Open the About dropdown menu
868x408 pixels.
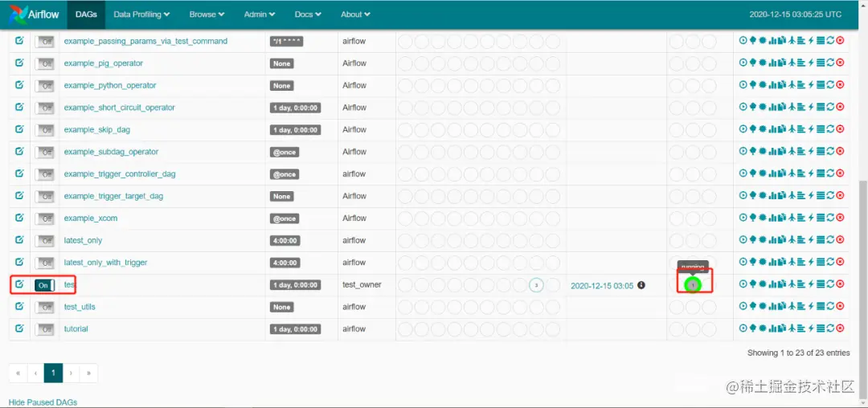(355, 14)
